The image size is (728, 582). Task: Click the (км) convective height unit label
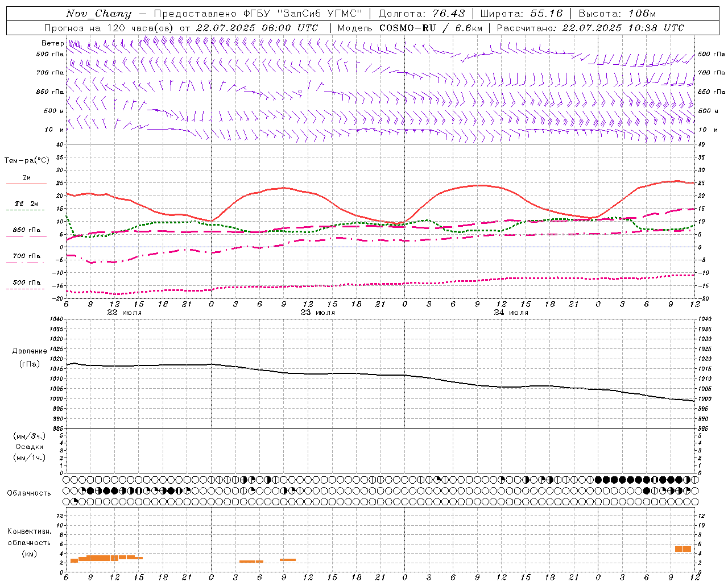point(29,554)
